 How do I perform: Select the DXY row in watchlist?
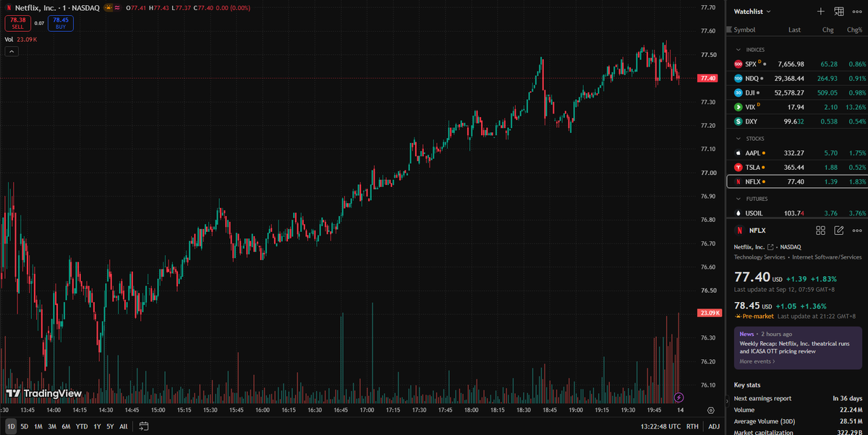click(797, 121)
